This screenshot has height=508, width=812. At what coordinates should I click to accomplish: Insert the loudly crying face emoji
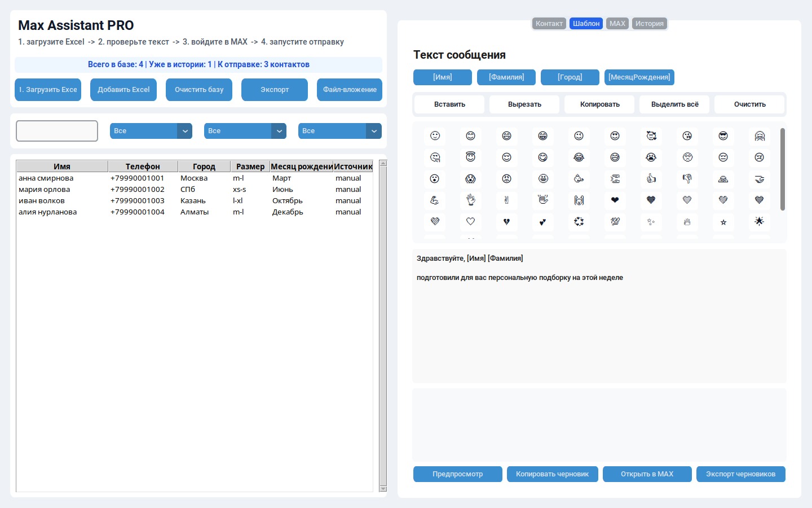[x=651, y=157]
